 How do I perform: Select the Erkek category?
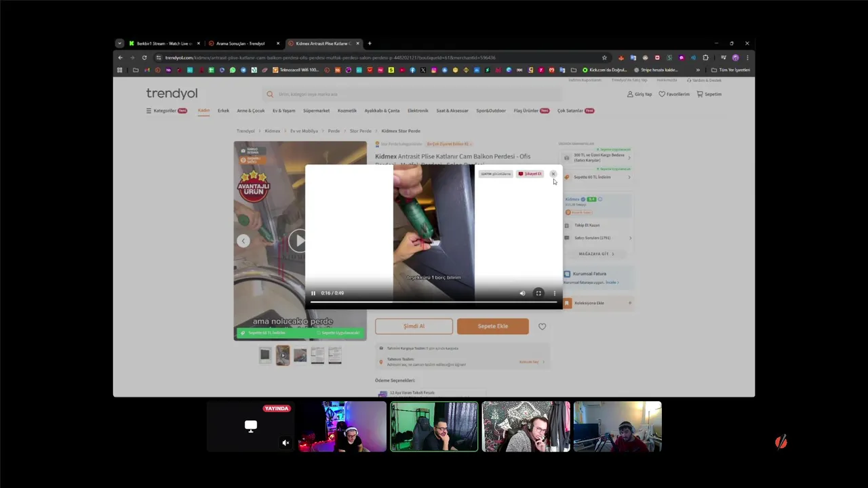(x=223, y=110)
